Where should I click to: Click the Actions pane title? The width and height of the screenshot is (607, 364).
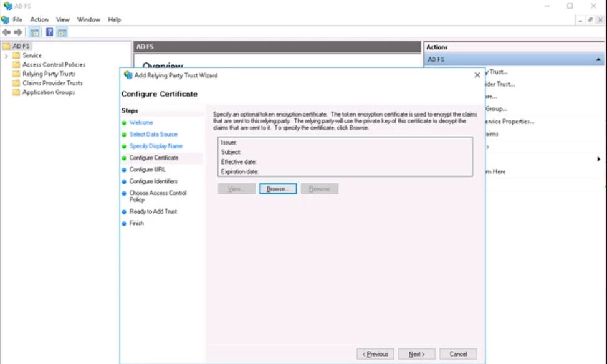click(x=437, y=47)
